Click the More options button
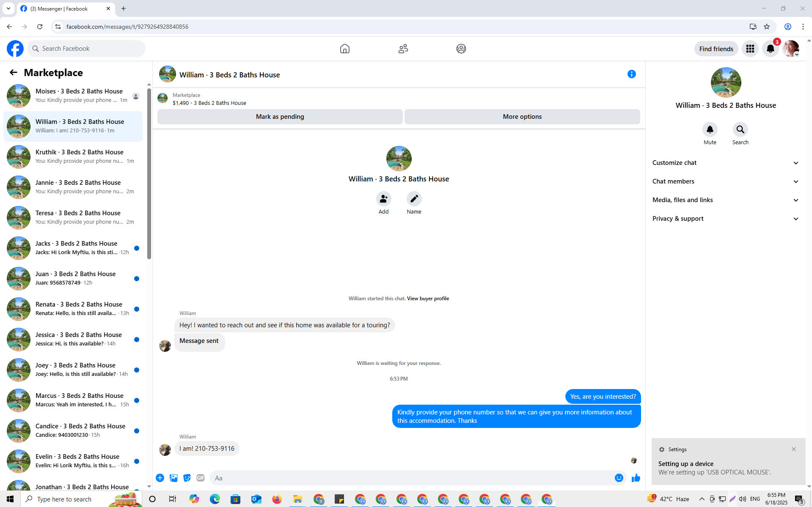This screenshot has width=812, height=507. [522, 117]
